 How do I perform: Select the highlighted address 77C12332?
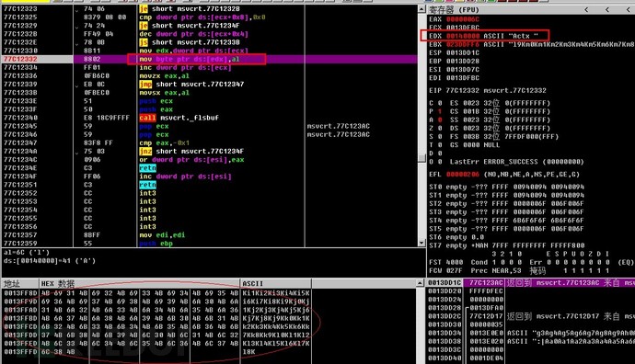[x=20, y=59]
